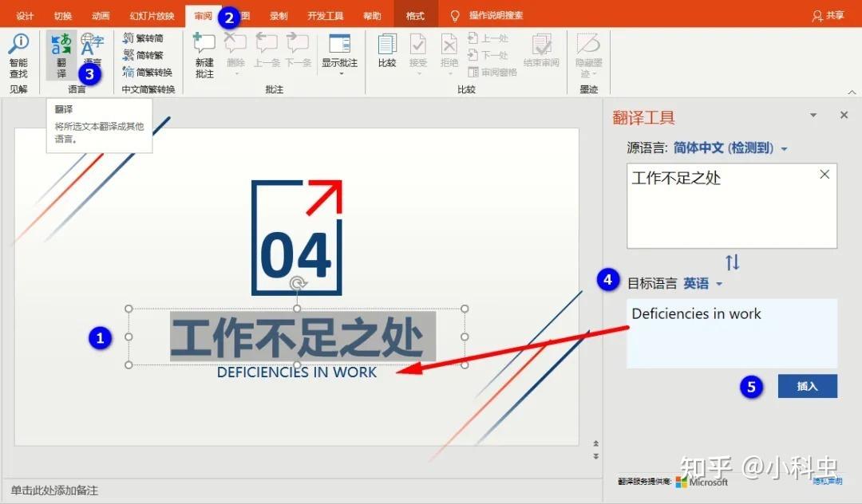Go to next comment (下一条)

pos(298,50)
